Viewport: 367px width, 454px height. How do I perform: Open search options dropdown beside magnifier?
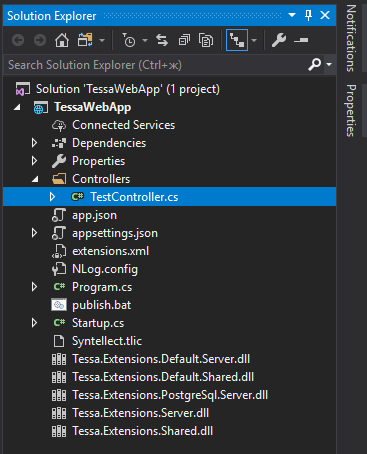click(329, 64)
